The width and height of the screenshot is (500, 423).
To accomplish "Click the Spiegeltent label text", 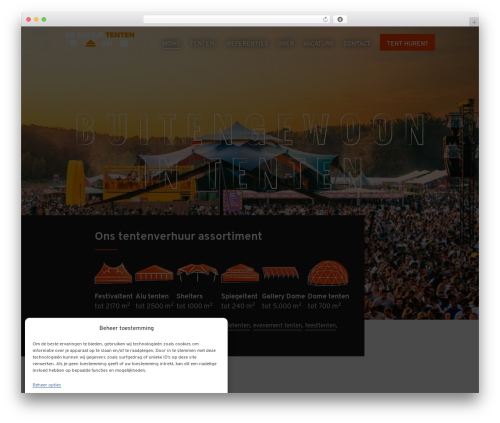I will (x=239, y=296).
